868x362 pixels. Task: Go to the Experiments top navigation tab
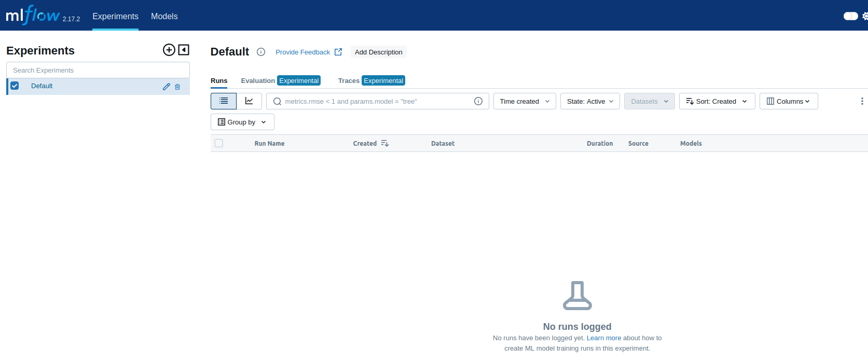pos(115,16)
